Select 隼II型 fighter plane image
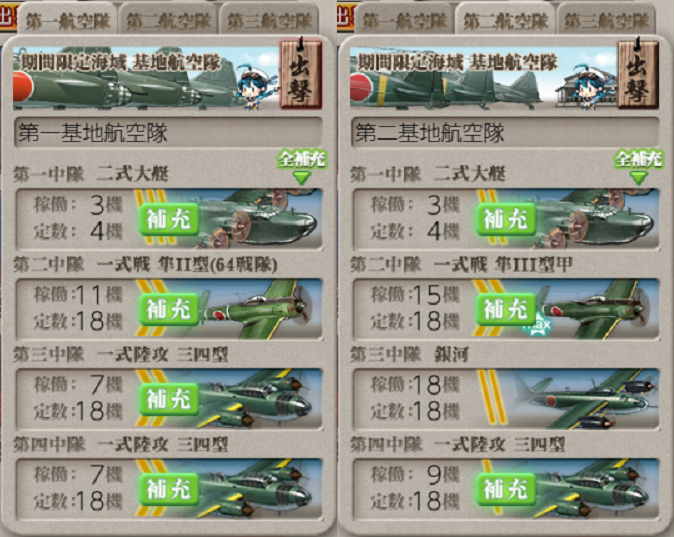The image size is (674, 537). pos(260,309)
